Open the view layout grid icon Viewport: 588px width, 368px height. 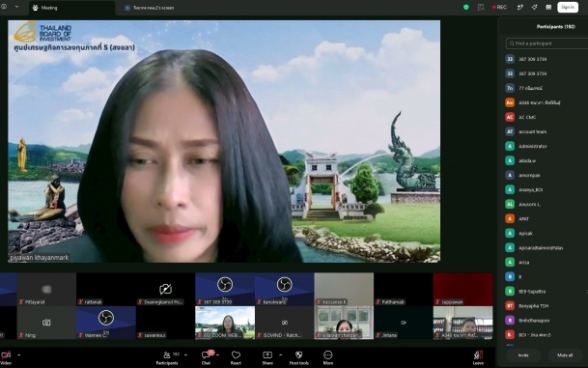548,7
